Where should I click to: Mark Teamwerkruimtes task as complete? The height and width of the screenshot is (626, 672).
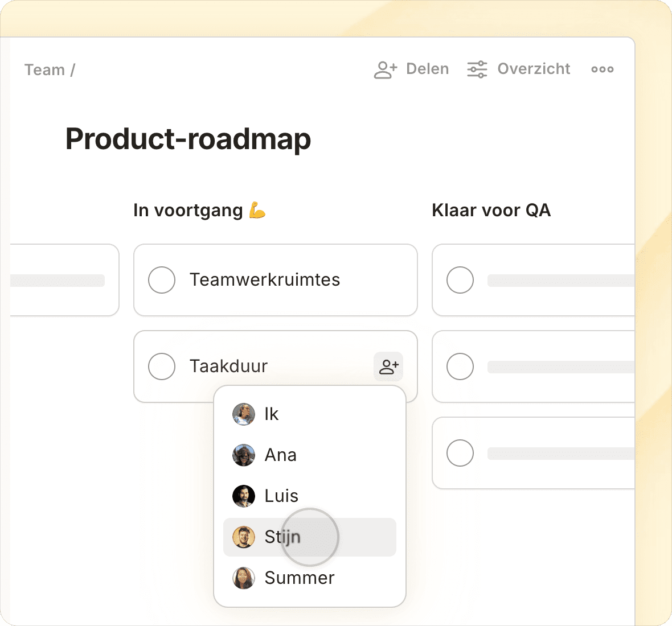pos(162,280)
